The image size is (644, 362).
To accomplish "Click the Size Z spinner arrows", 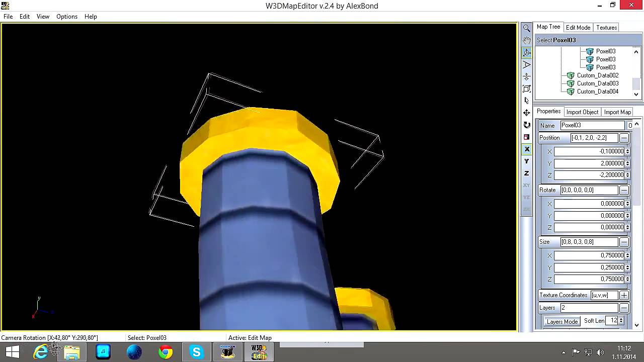I will point(627,279).
